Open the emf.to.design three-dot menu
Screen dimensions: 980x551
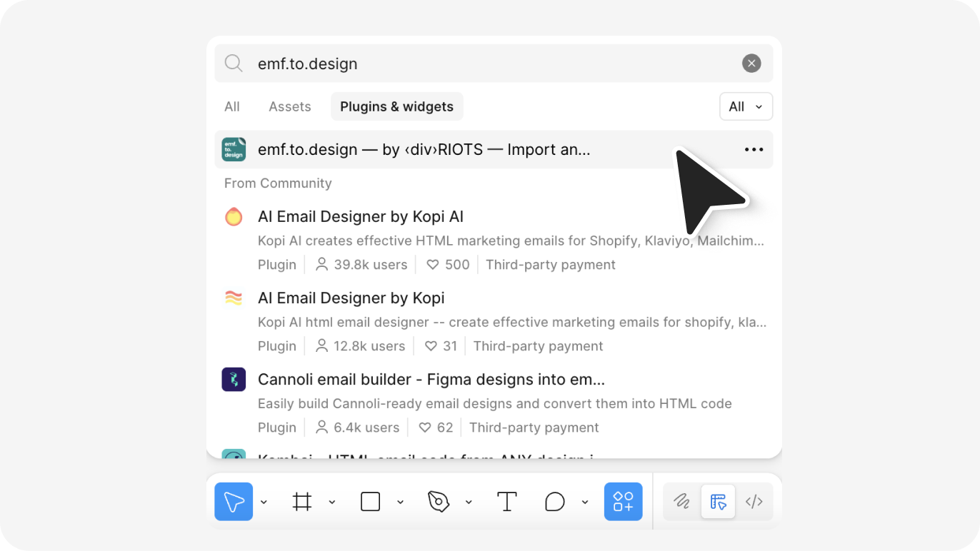click(753, 149)
